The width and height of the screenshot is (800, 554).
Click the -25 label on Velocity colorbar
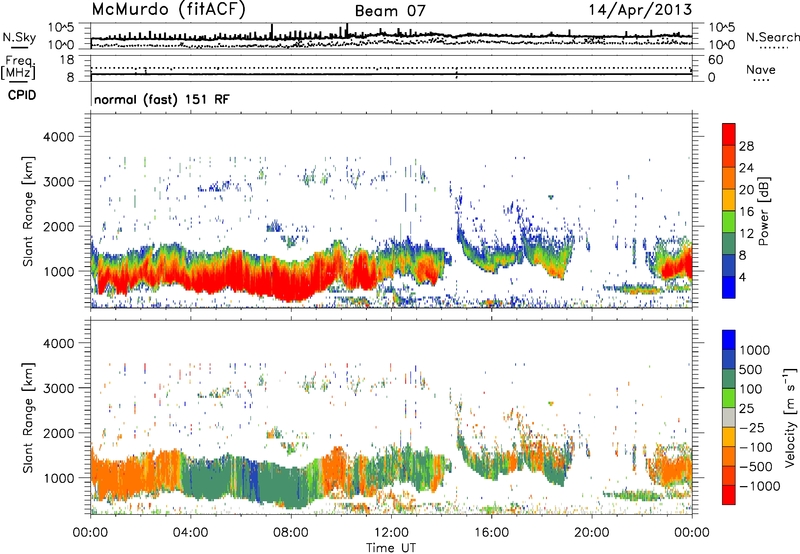pyautogui.click(x=752, y=428)
